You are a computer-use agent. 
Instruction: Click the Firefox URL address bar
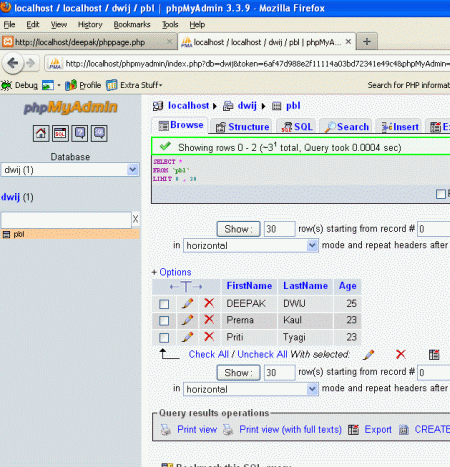pos(257,63)
